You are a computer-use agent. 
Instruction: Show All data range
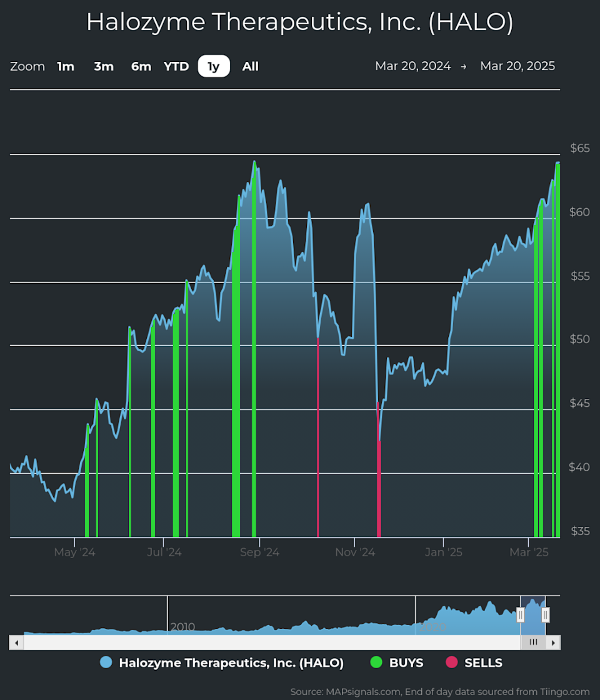coord(251,66)
